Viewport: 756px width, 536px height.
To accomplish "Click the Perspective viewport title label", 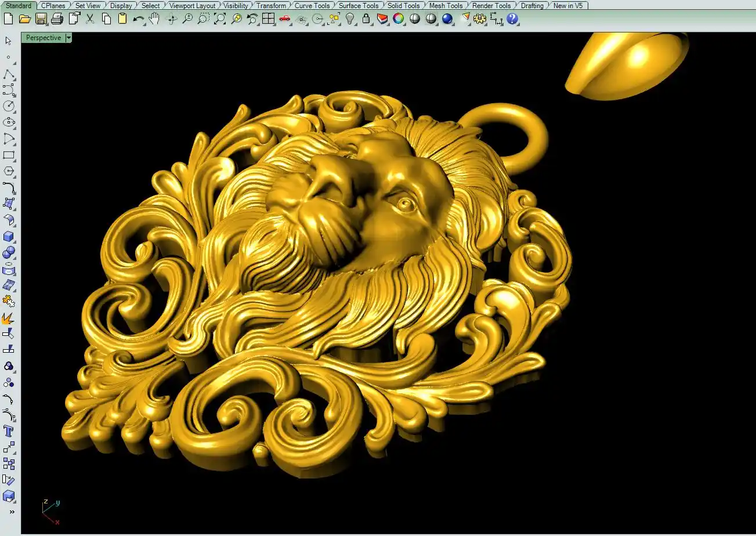I will click(44, 38).
